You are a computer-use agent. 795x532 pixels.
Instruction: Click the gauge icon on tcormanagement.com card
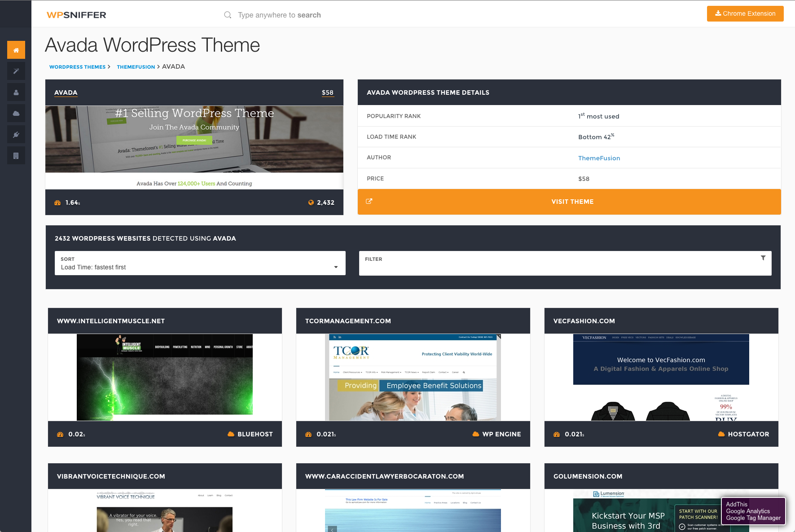(x=308, y=434)
